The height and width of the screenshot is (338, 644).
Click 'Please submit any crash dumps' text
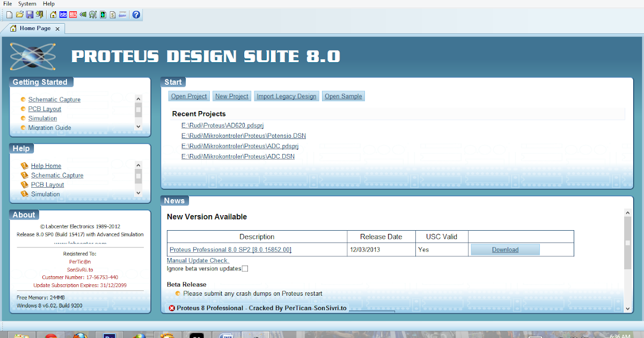(253, 293)
